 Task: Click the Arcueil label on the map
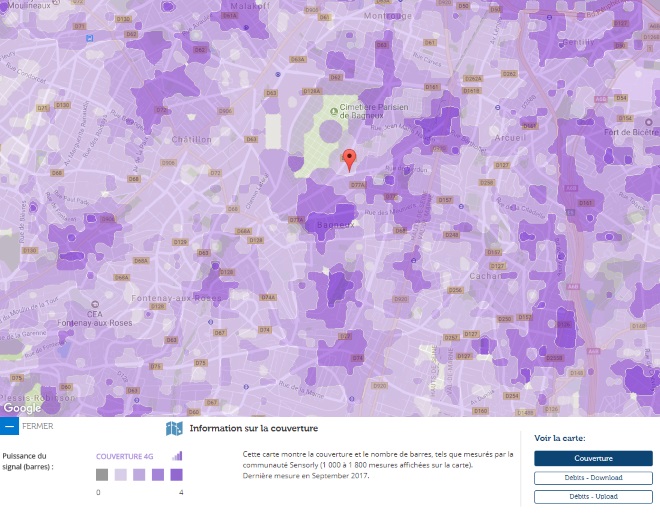point(511,138)
